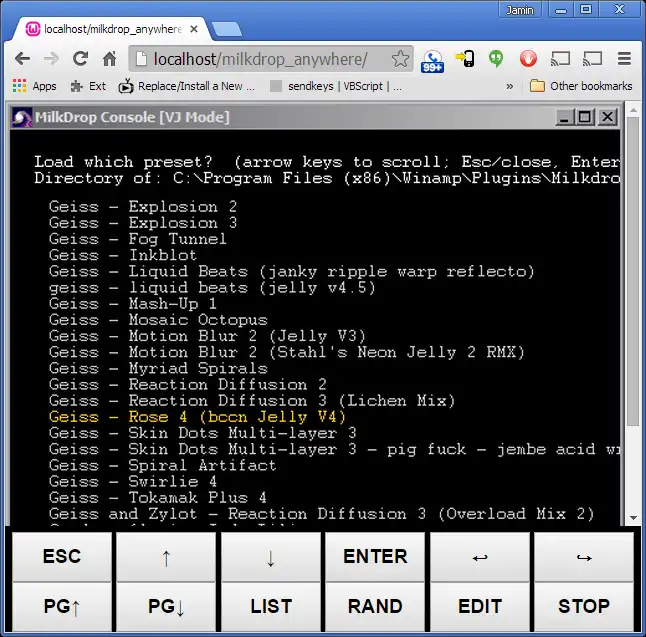This screenshot has height=637, width=646.
Task: Select geiss - liquid beats (jelly v4.5)
Action: pos(212,288)
